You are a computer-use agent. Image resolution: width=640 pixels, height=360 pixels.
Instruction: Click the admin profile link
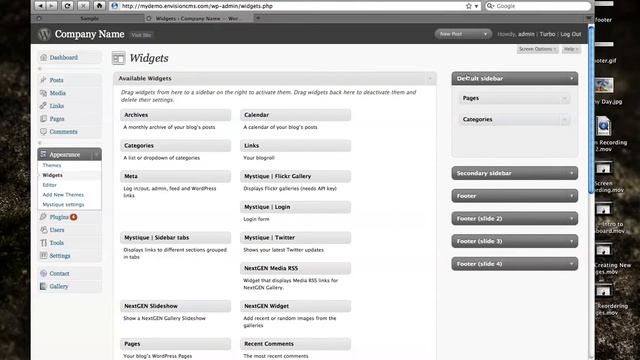(526, 34)
